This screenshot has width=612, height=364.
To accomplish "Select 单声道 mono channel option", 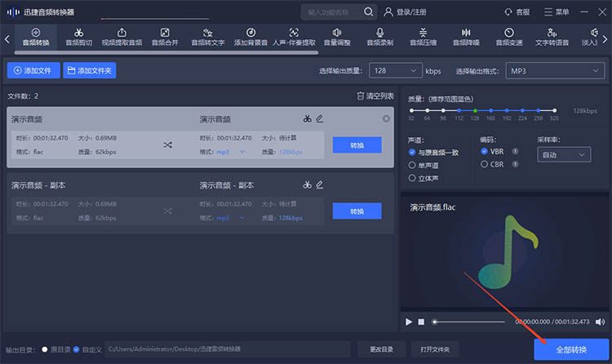I will [424, 165].
